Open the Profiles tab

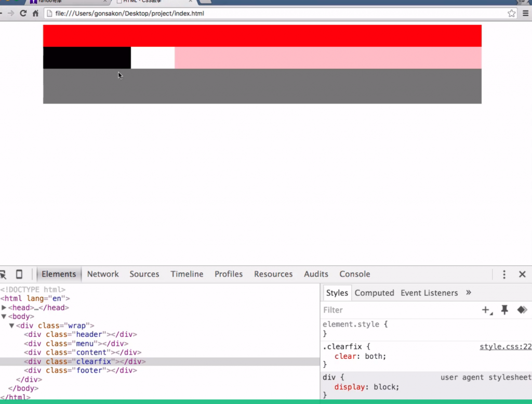(x=229, y=274)
